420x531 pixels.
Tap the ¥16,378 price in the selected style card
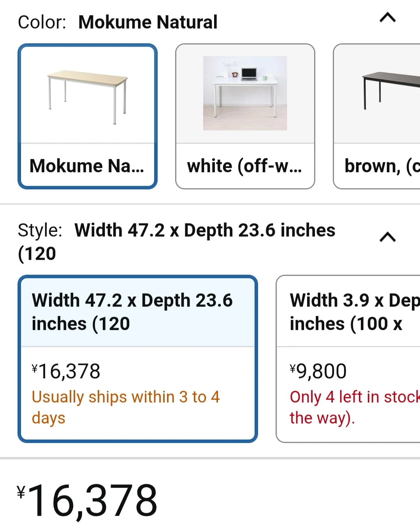66,371
